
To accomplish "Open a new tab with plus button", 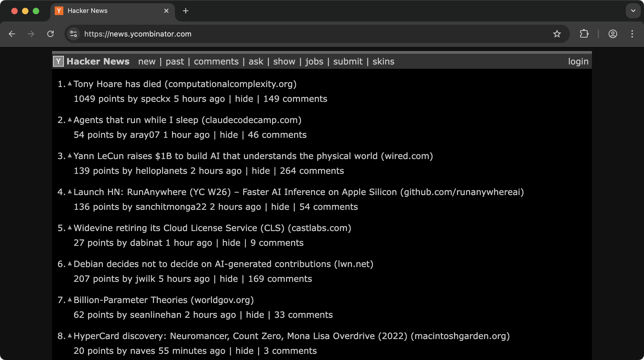I will pyautogui.click(x=185, y=11).
